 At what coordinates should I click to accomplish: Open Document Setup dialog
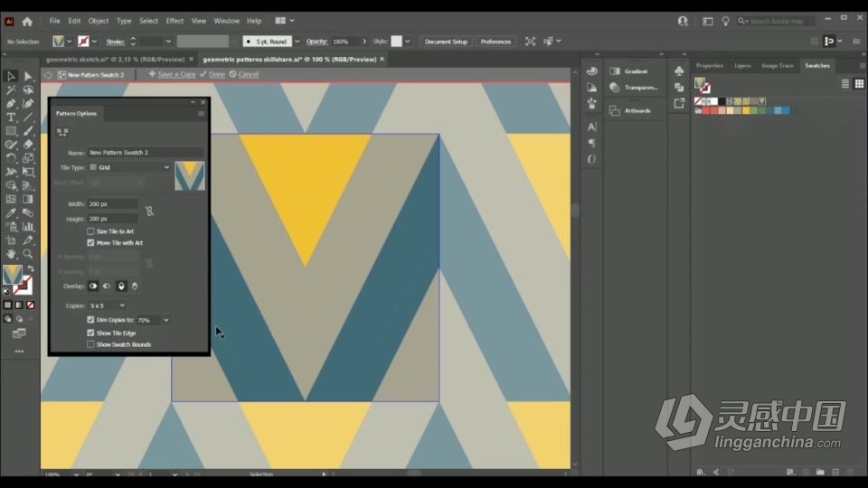(x=446, y=42)
